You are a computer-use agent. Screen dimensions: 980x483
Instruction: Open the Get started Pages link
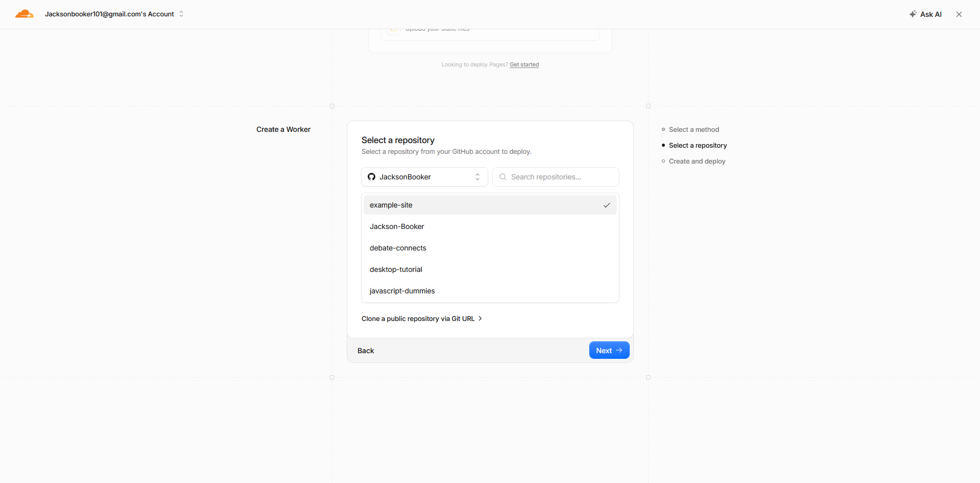pyautogui.click(x=524, y=64)
